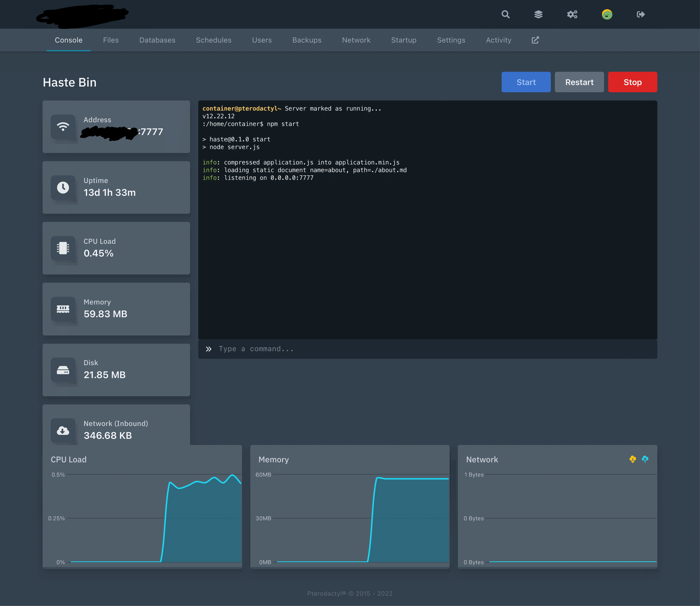Click the Uptime clock icon

point(63,187)
